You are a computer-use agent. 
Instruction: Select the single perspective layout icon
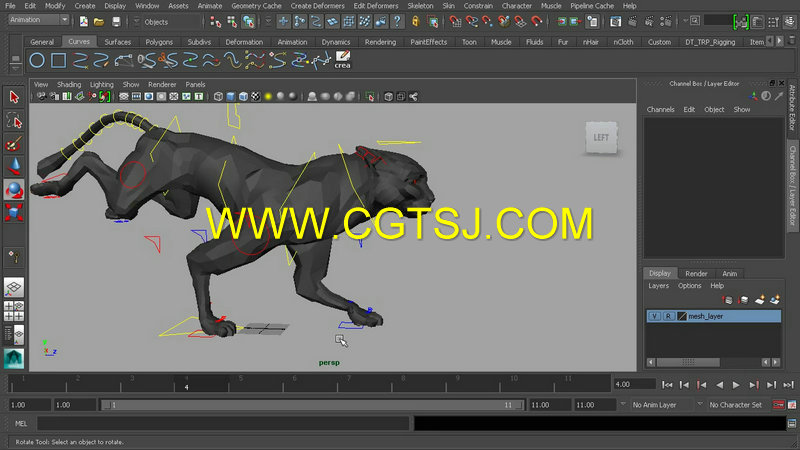14,288
